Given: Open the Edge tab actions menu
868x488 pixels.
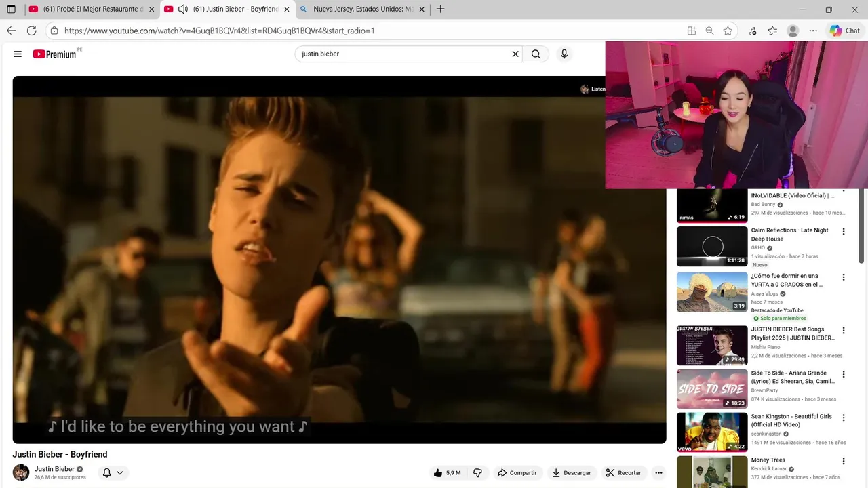Looking at the screenshot, I should 11,9.
